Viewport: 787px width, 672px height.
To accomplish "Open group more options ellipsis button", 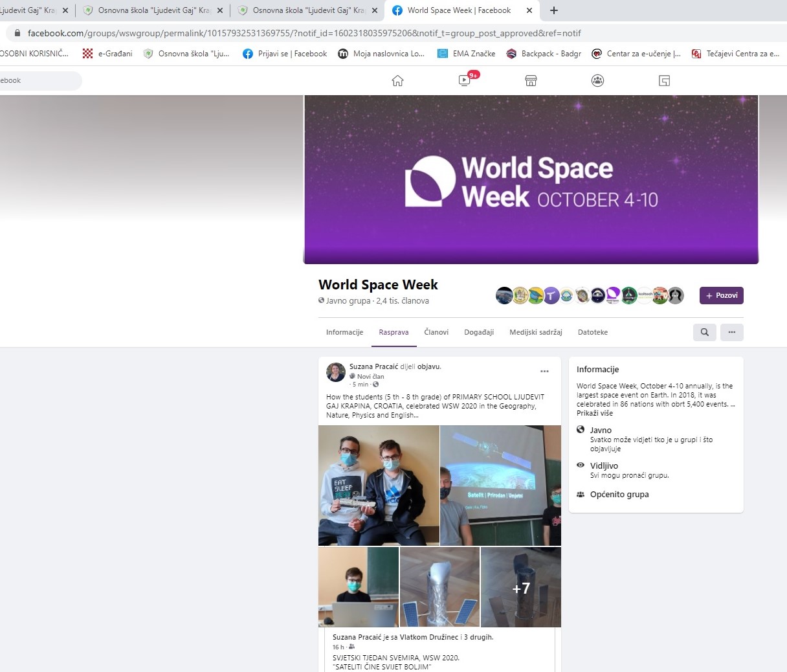I will click(x=732, y=332).
